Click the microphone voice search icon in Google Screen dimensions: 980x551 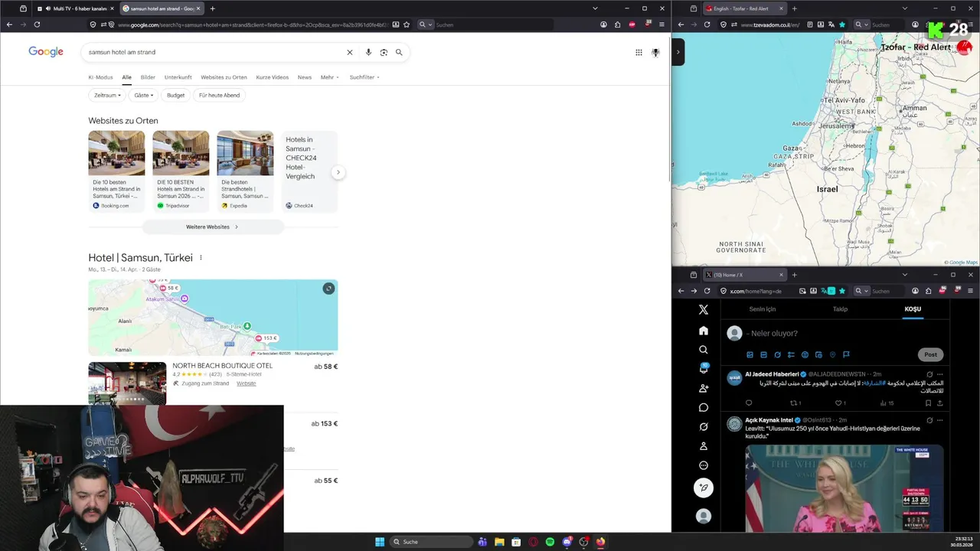click(x=368, y=52)
